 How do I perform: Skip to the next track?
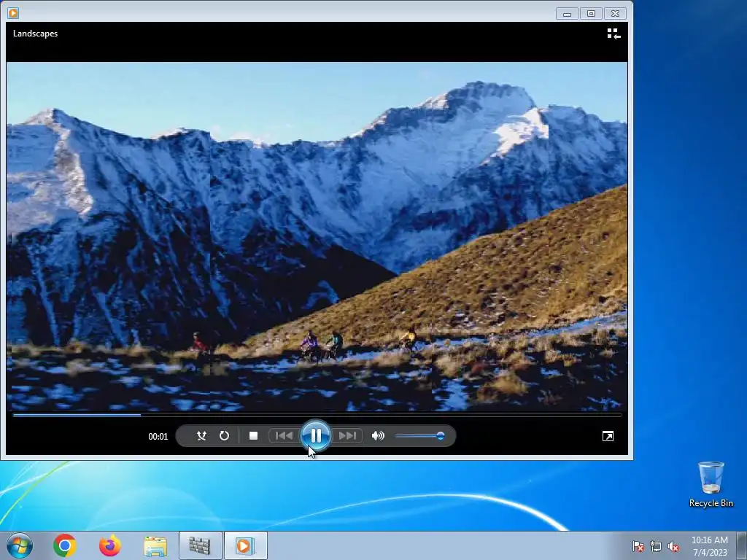347,436
